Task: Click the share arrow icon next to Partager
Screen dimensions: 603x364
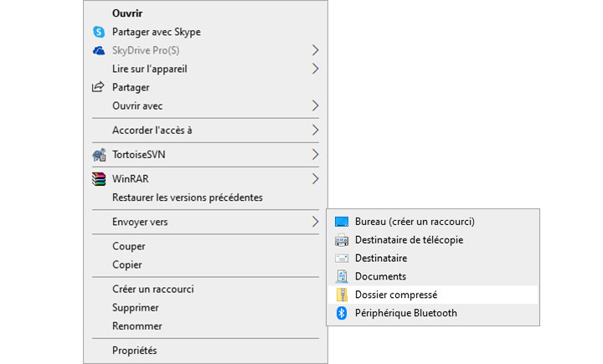Action: [98, 87]
